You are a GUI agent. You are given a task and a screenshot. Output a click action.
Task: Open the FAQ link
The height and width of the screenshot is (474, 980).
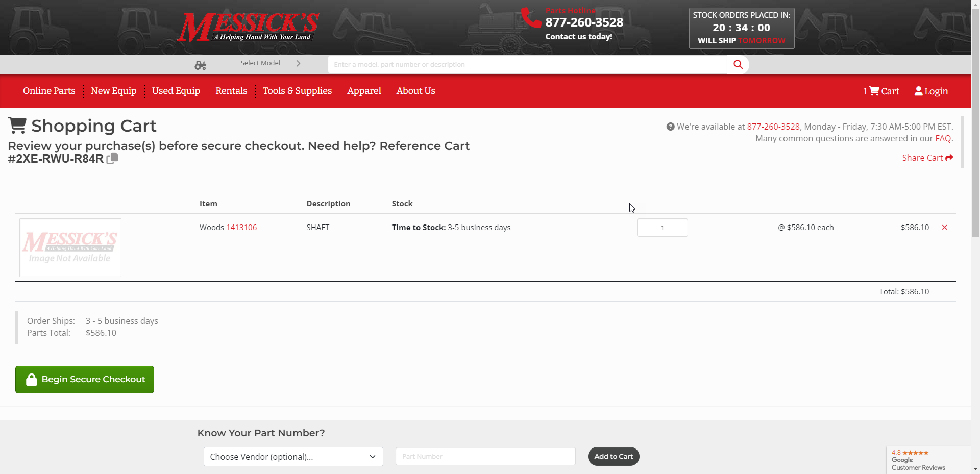click(x=943, y=138)
